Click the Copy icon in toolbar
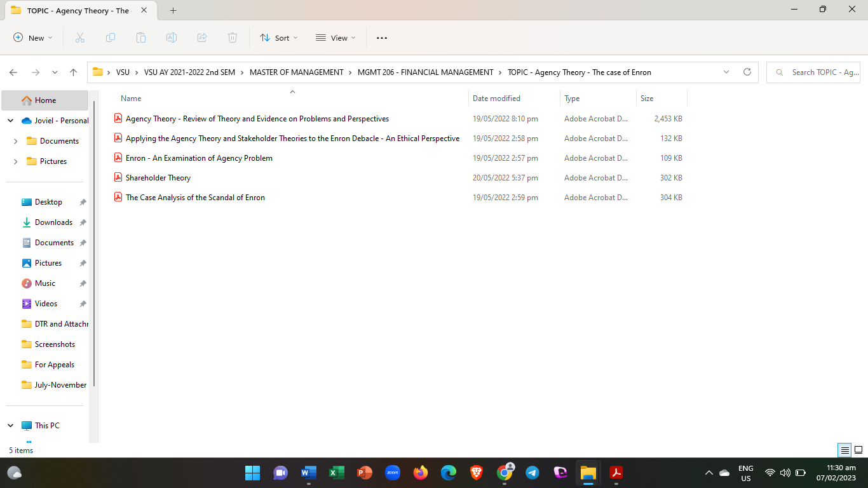 pyautogui.click(x=111, y=38)
